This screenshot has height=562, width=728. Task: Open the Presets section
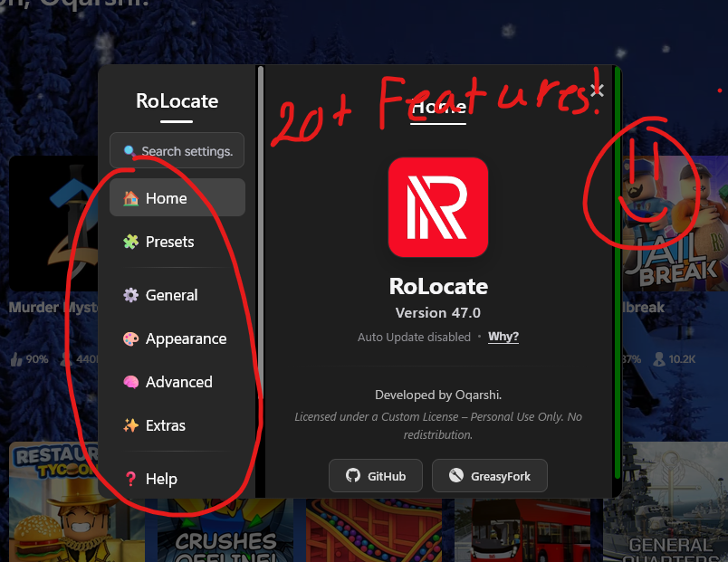tap(177, 242)
